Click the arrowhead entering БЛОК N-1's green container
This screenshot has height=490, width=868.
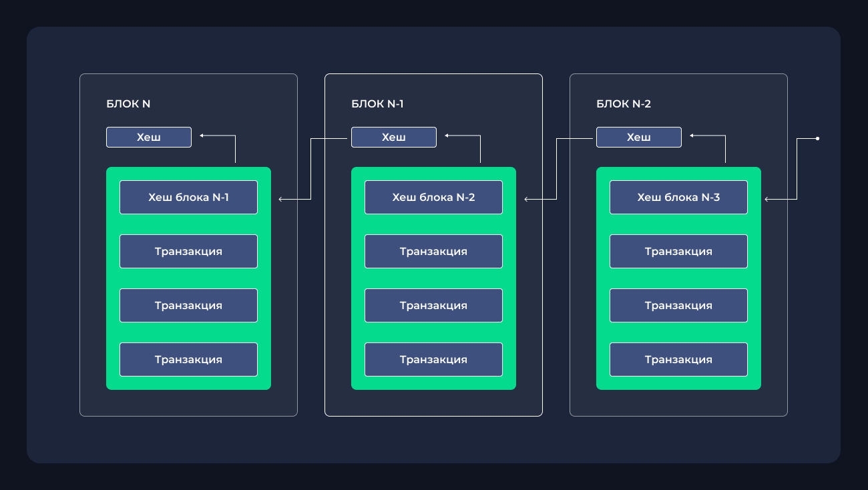click(526, 199)
